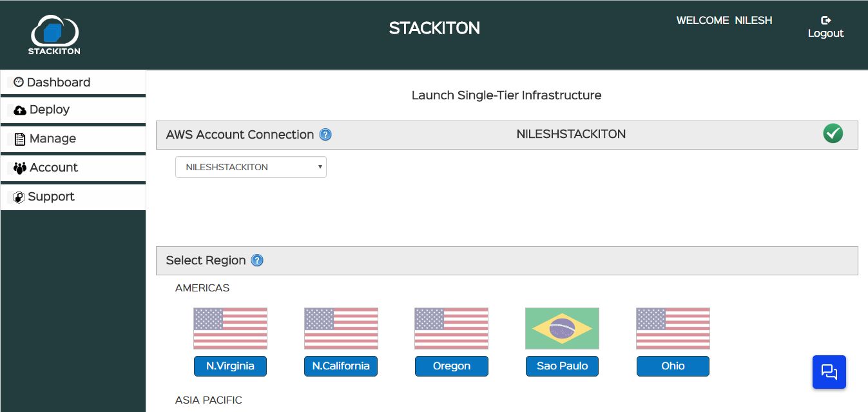This screenshot has height=412, width=868.
Task: Click the Account users icon
Action: (x=19, y=167)
